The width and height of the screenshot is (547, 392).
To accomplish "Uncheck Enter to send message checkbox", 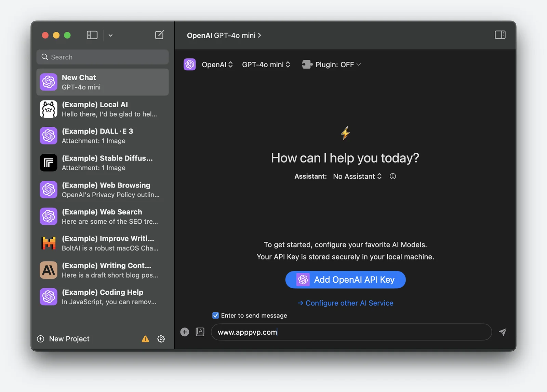I will tap(216, 316).
